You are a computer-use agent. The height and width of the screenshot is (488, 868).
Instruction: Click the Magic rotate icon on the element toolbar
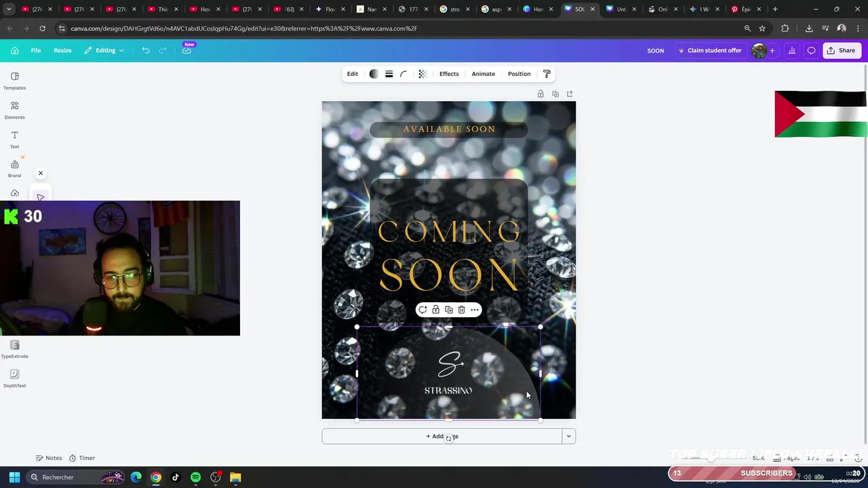(422, 310)
